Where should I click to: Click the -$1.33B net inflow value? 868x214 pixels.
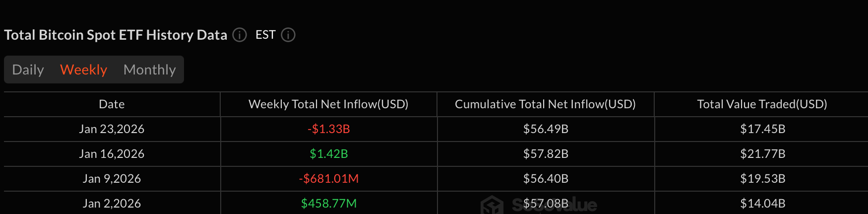(328, 129)
